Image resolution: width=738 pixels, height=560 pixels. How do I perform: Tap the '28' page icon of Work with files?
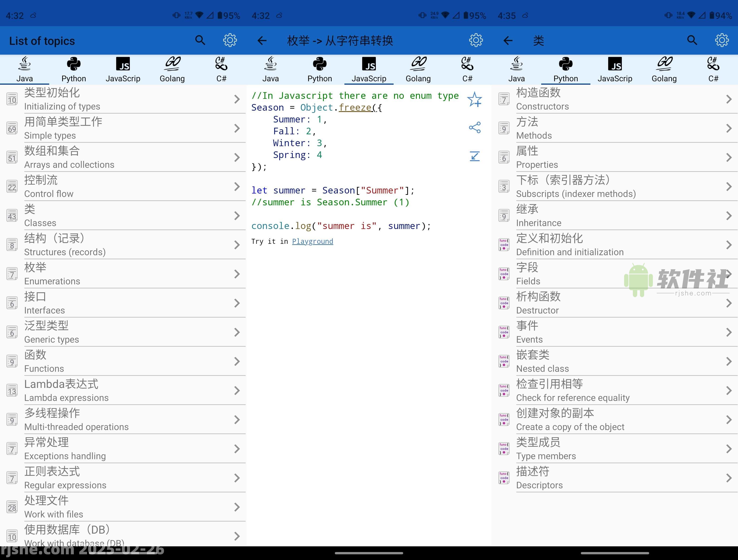tap(12, 507)
